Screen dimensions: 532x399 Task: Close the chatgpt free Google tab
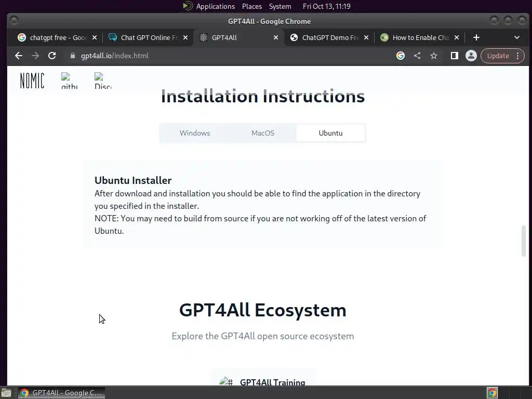95,37
